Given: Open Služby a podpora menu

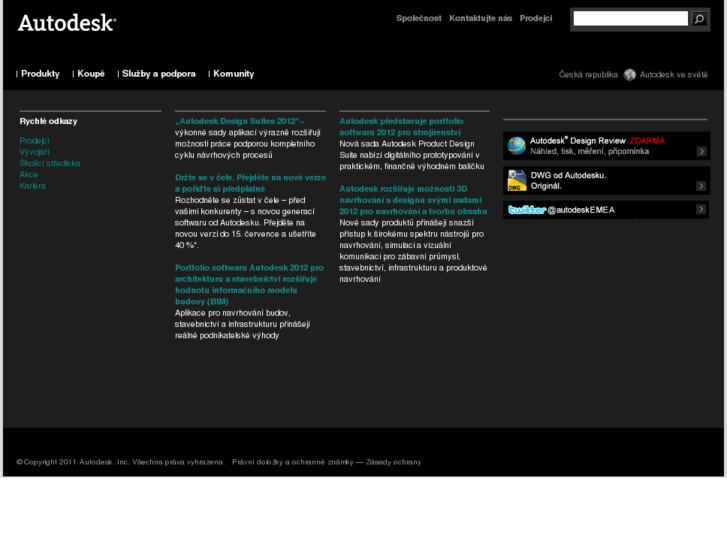Looking at the screenshot, I should [x=159, y=74].
